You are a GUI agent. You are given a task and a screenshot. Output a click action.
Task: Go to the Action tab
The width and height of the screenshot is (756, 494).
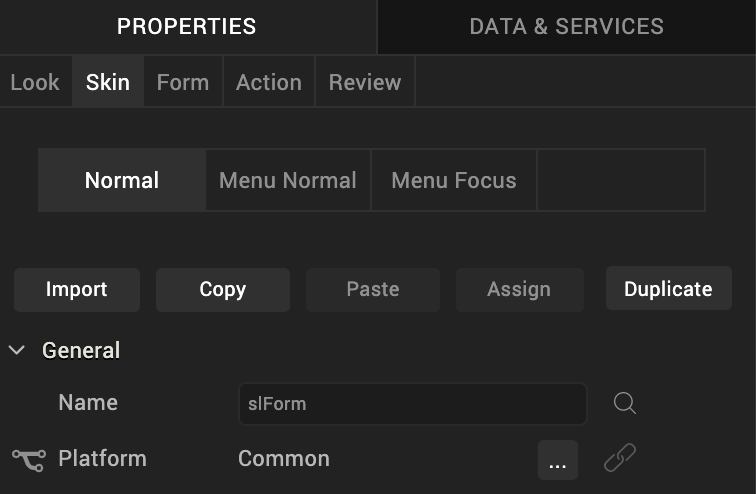268,82
